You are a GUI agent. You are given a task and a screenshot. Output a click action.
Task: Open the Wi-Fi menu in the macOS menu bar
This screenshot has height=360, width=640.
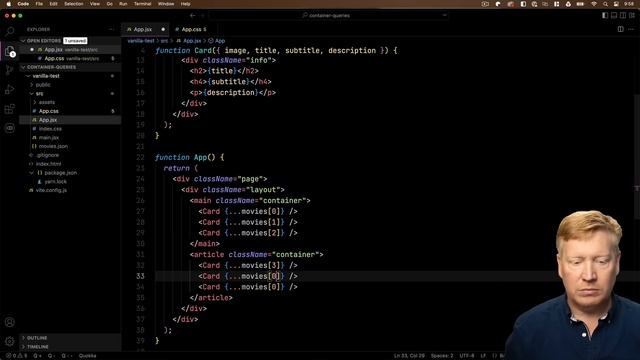pyautogui.click(x=594, y=4)
